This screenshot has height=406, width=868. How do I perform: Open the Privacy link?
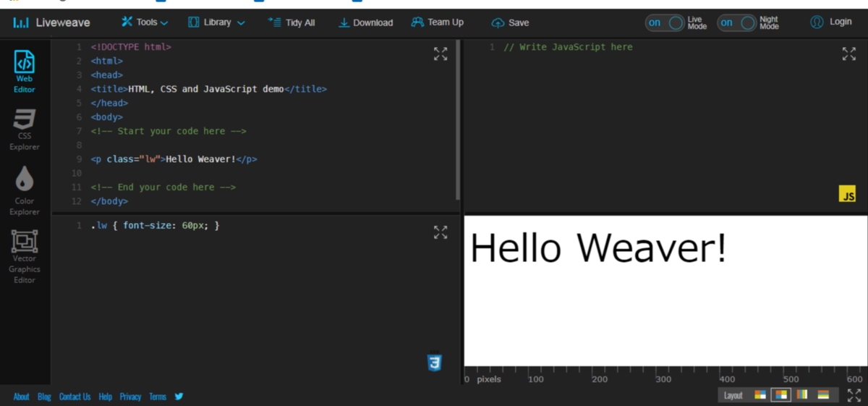point(130,397)
